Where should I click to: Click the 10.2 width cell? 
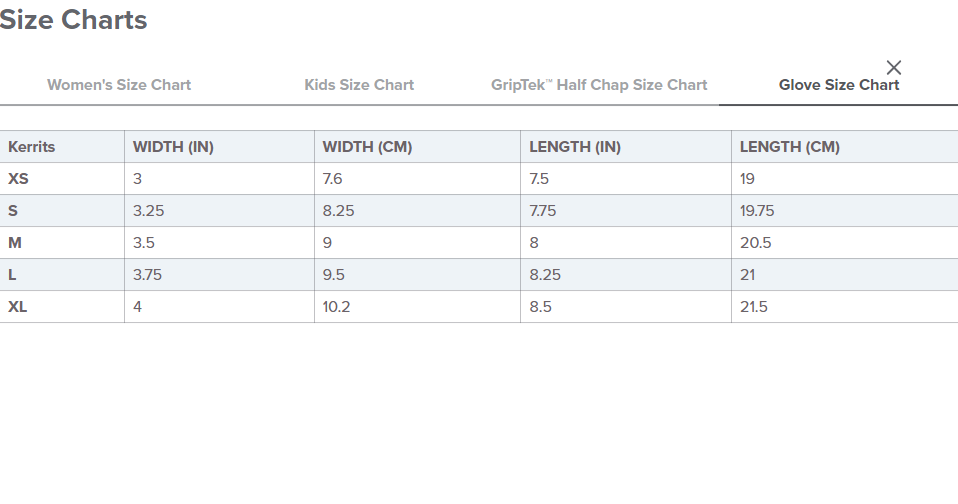pos(337,307)
